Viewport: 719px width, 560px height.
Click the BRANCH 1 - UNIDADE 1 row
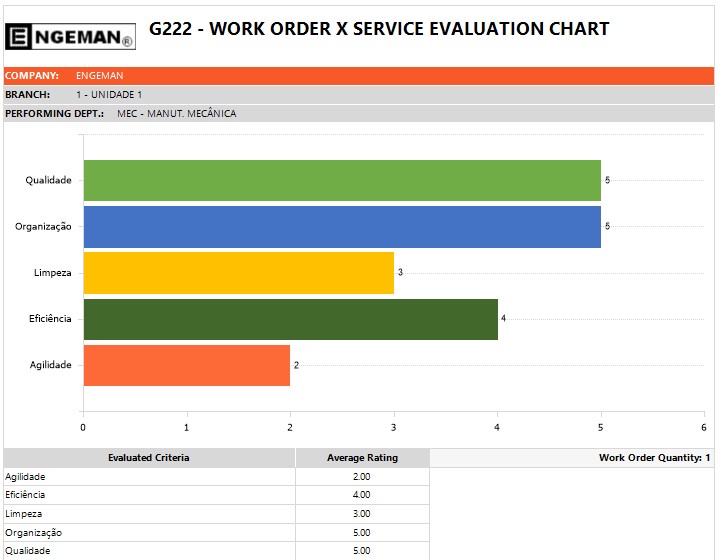click(x=359, y=94)
